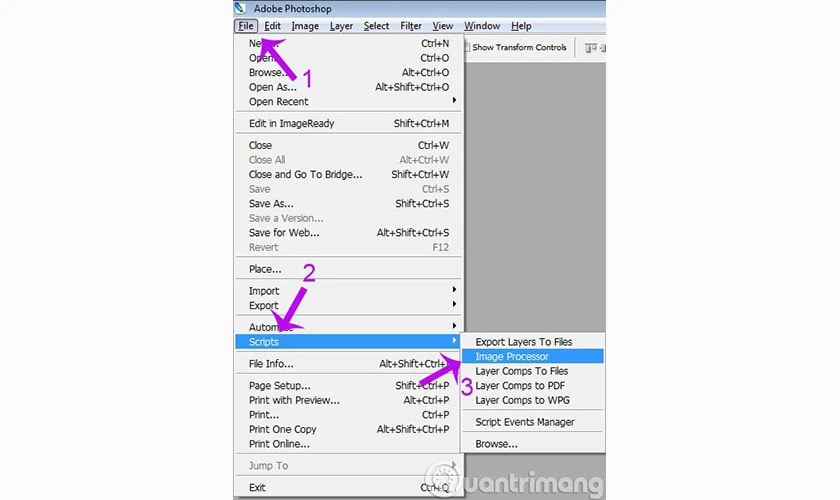Click the align icon in options bar
The height and width of the screenshot is (500, 840).
(590, 48)
